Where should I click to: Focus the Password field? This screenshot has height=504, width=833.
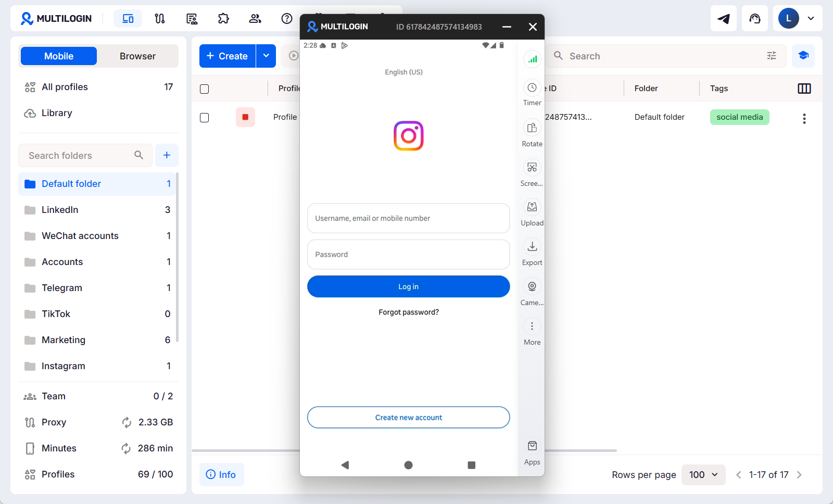pyautogui.click(x=409, y=255)
